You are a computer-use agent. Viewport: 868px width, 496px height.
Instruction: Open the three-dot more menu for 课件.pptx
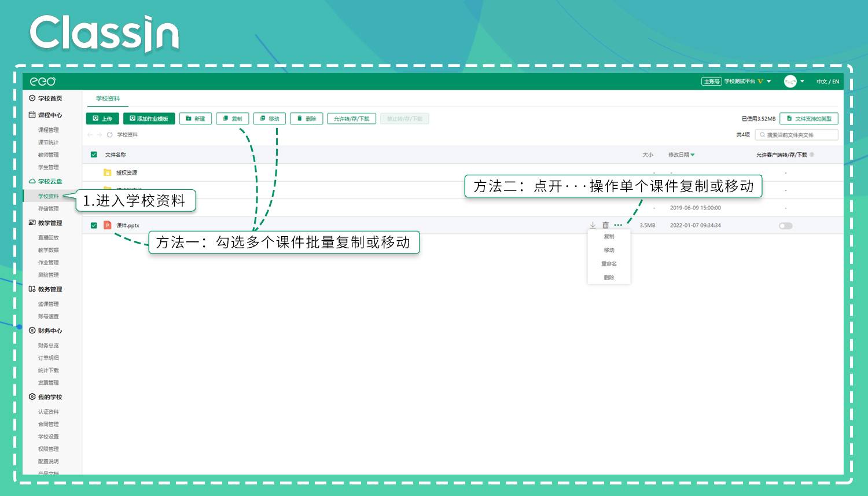pos(618,225)
